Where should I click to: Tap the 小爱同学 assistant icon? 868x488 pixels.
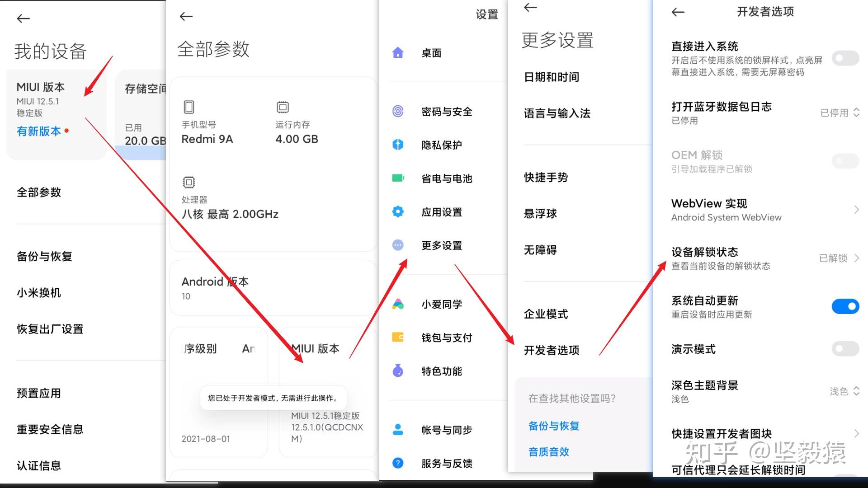pyautogui.click(x=398, y=304)
